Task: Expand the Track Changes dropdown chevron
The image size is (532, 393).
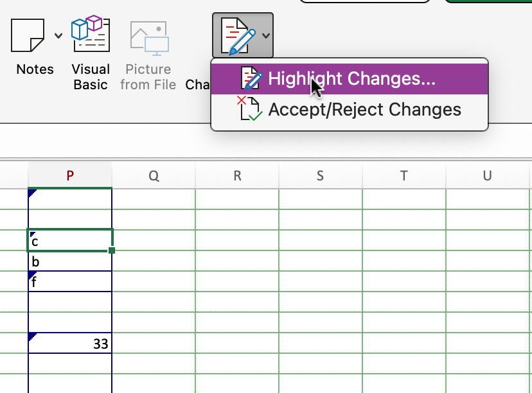Action: click(x=266, y=35)
